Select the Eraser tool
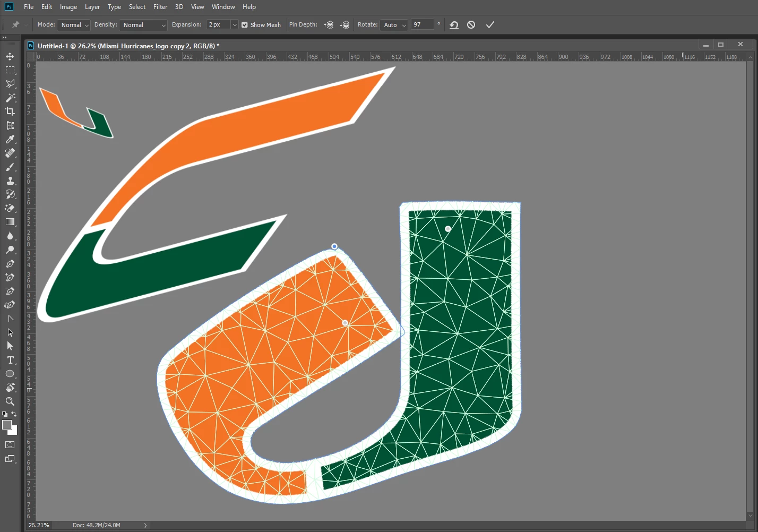This screenshot has height=532, width=758. tap(10, 208)
